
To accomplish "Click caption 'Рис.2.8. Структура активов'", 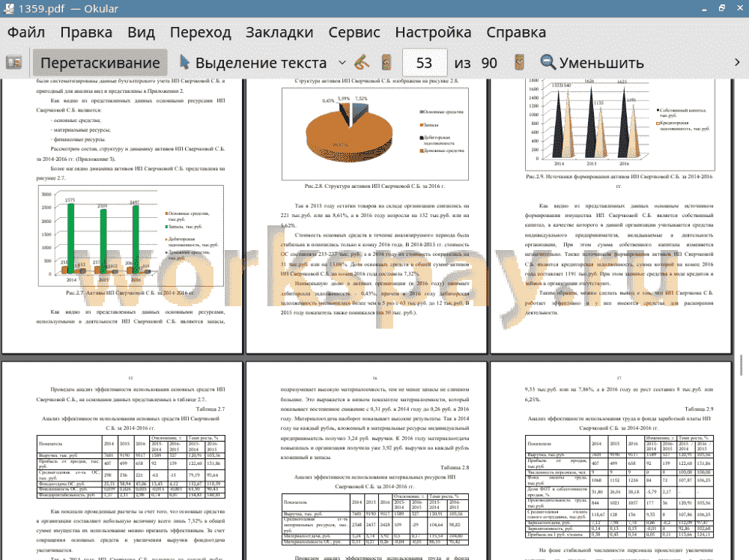I will (374, 186).
